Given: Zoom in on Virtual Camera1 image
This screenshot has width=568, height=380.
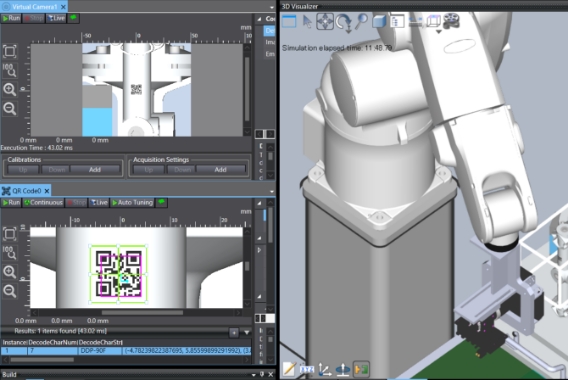Looking at the screenshot, I should (x=10, y=89).
